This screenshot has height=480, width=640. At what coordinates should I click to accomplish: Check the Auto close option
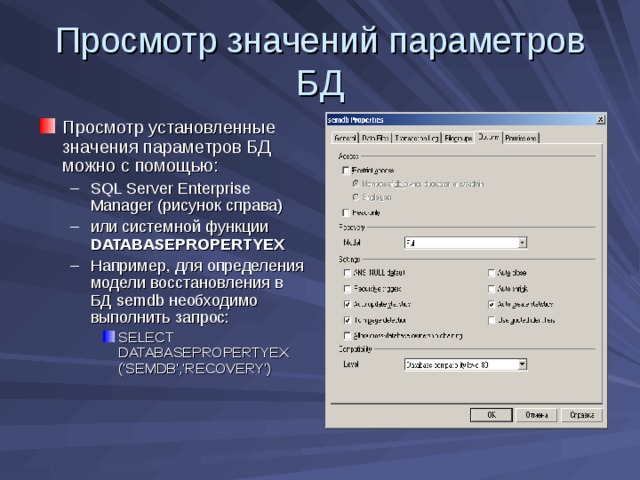pos(492,272)
